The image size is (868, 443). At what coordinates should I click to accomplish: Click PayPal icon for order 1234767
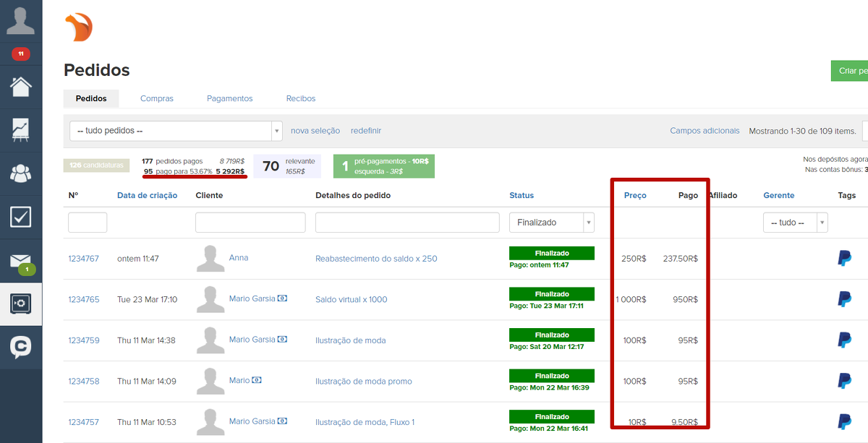tap(844, 258)
